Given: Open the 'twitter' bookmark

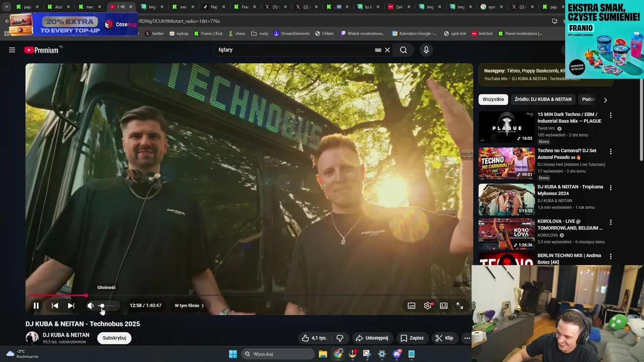Looking at the screenshot, I should tap(154, 33).
